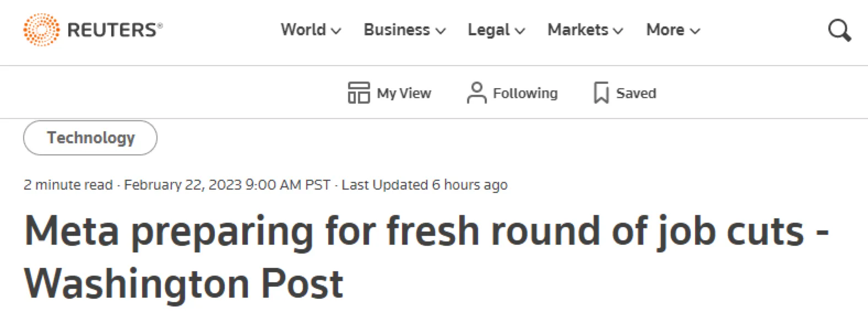Image resolution: width=868 pixels, height=312 pixels.
Task: Open the Business navigation menu
Action: click(x=397, y=29)
